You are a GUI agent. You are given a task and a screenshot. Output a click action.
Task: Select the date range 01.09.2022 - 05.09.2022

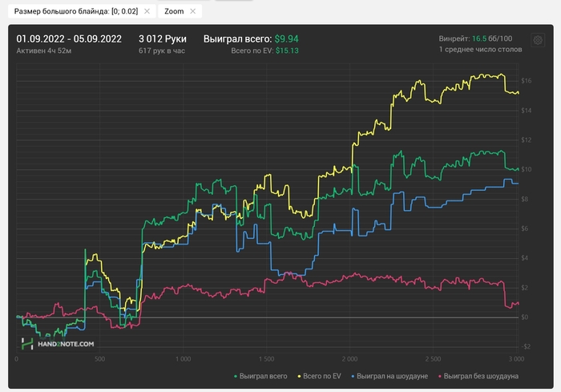coord(69,38)
